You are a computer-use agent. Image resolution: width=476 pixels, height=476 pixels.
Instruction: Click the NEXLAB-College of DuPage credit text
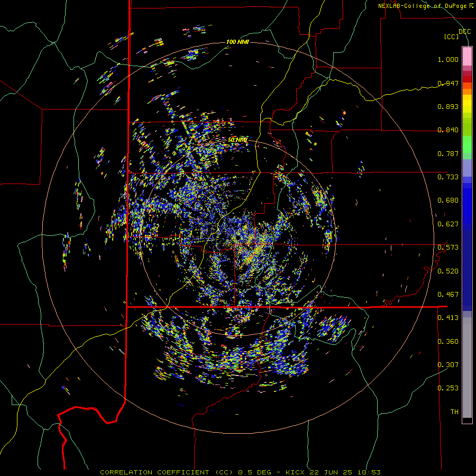422,6
